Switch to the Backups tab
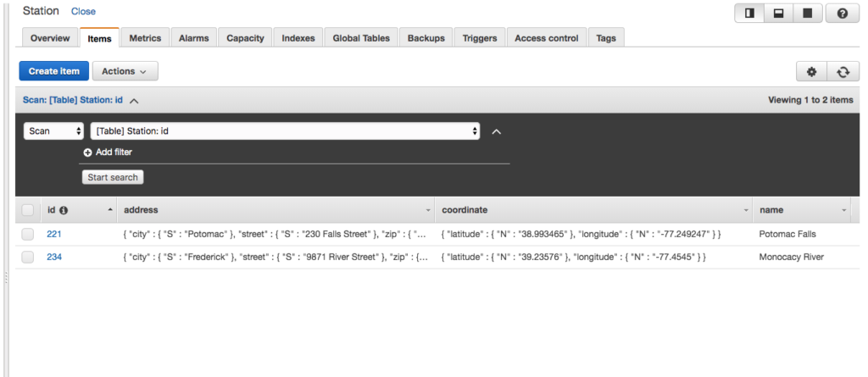The height and width of the screenshot is (377, 868). click(x=426, y=38)
